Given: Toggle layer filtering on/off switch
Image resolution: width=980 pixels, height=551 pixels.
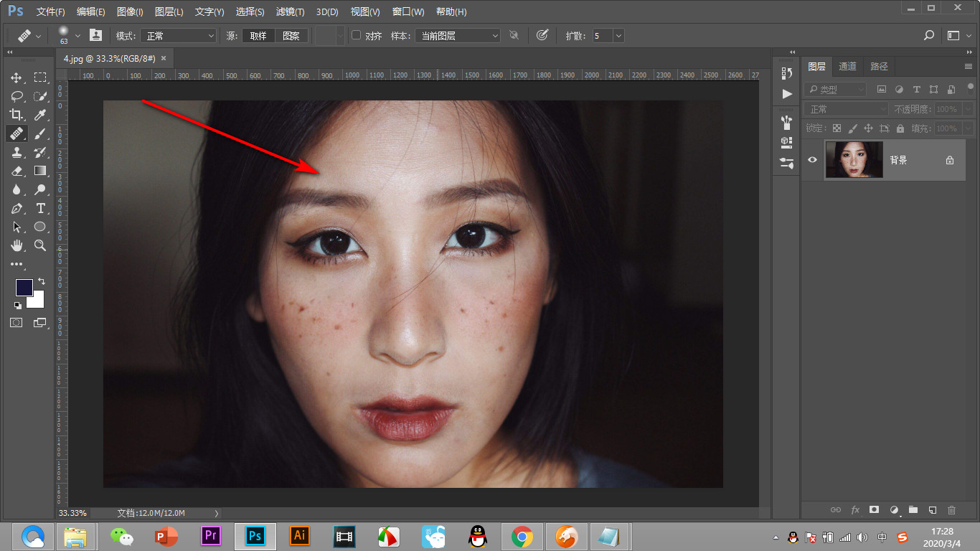Looking at the screenshot, I should pyautogui.click(x=971, y=88).
